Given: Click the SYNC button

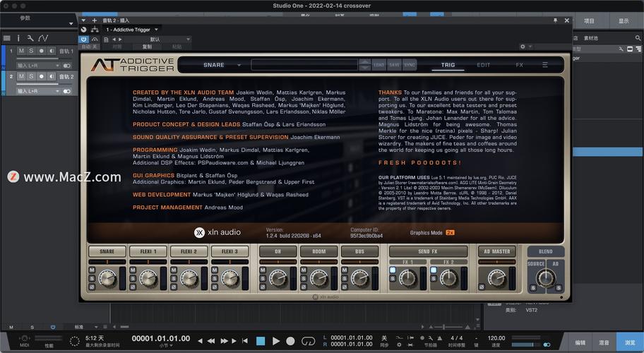Looking at the screenshot, I should pos(410,65).
